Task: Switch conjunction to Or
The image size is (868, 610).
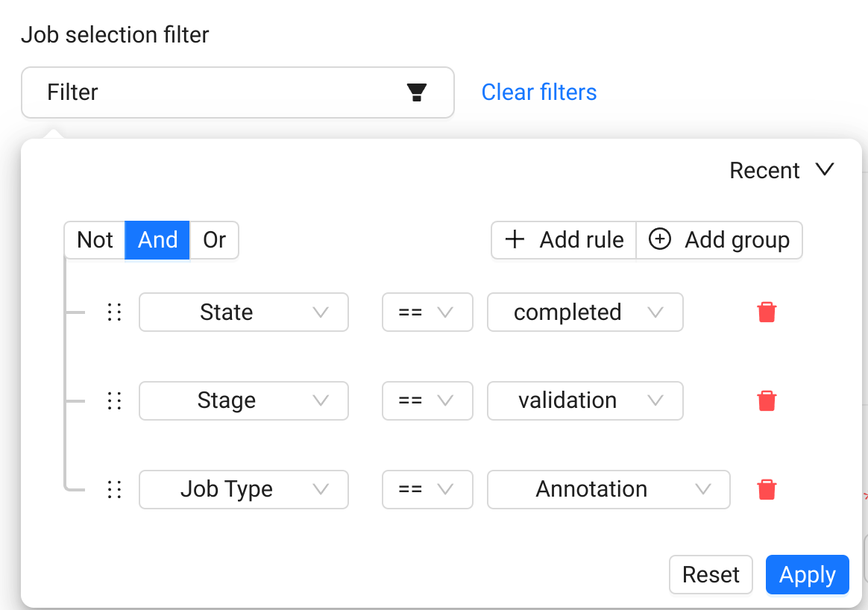Action: pos(214,240)
